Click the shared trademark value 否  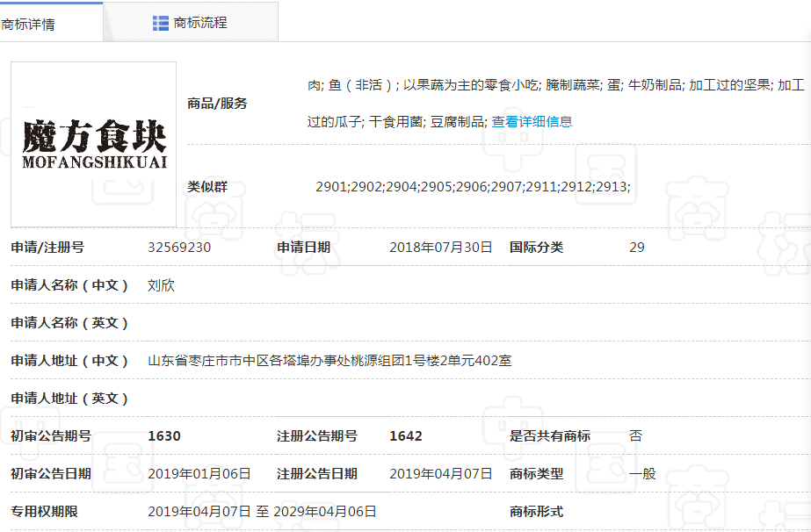pos(635,436)
